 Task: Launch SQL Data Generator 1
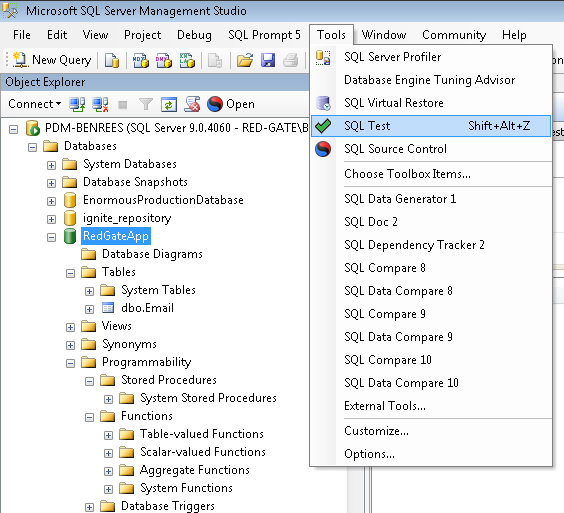tap(431, 199)
